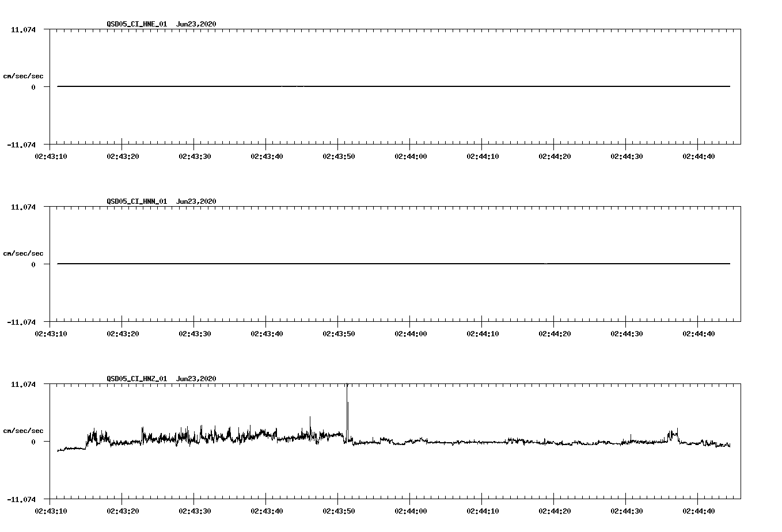
Task: Click -11.074 axis minimum on HNZ plot
Action: pos(21,499)
